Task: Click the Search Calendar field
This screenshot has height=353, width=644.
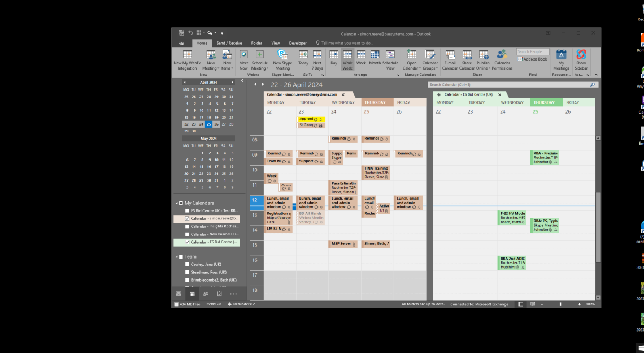Action: click(512, 85)
